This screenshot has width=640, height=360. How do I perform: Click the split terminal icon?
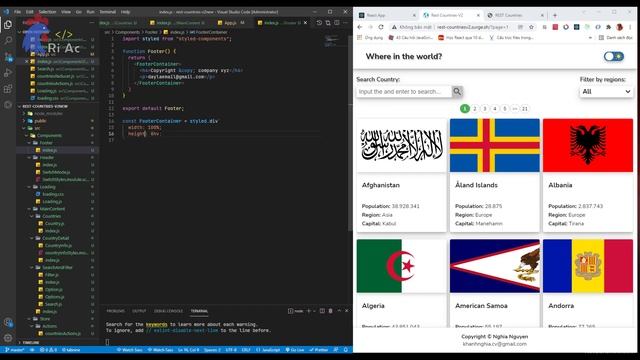(x=322, y=311)
